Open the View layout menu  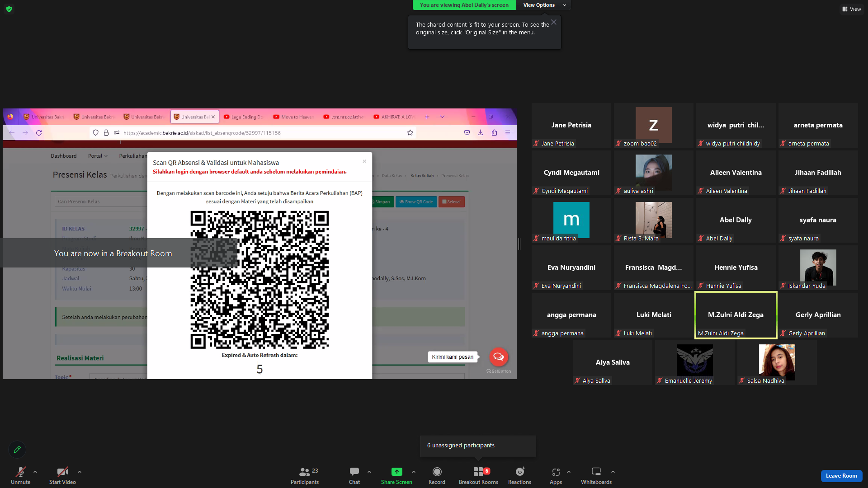[x=851, y=9]
